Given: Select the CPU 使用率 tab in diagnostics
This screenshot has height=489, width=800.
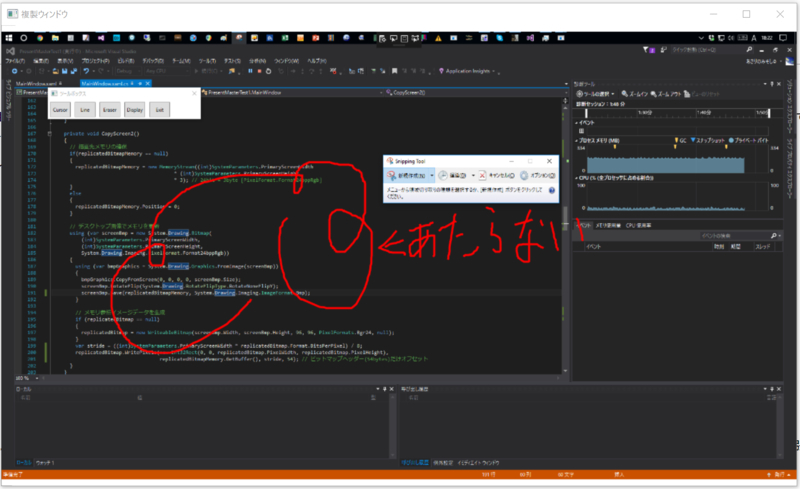Looking at the screenshot, I should [x=638, y=225].
